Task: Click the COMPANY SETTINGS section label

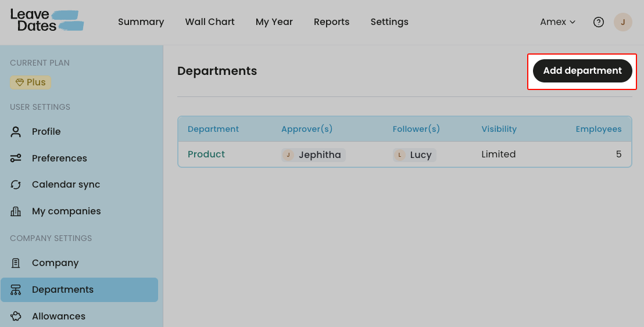Action: (51, 238)
